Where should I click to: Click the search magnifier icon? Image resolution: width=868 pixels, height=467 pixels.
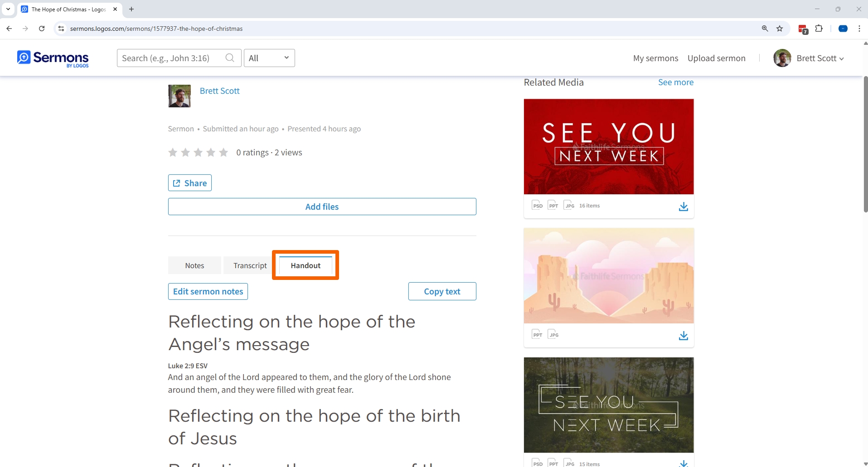pos(230,58)
